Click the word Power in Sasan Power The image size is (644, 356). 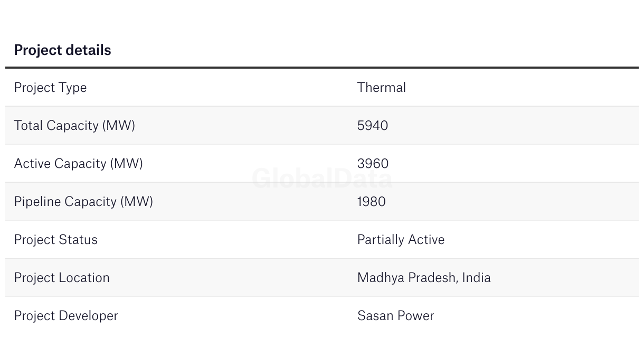[415, 316]
